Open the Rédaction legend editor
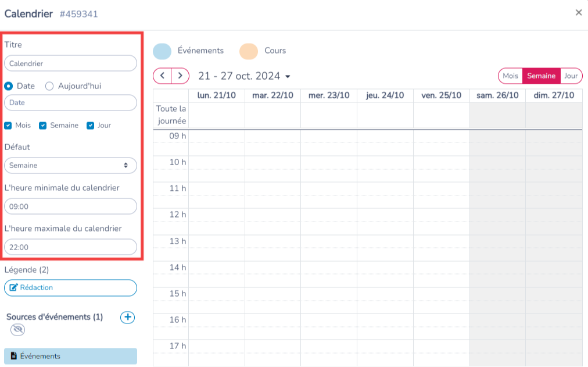The width and height of the screenshot is (588, 367). 70,288
